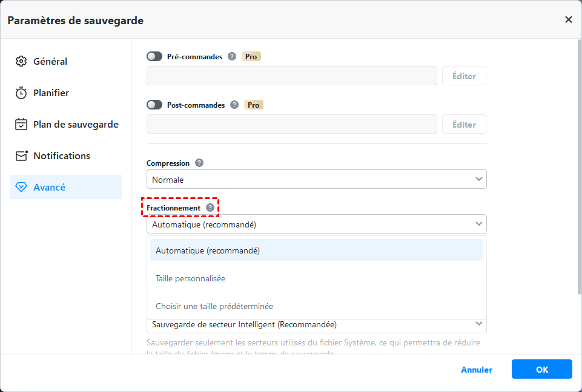Viewport: 582px width, 392px height.
Task: Collapse the Fractionnement dropdown field
Action: pyautogui.click(x=316, y=224)
